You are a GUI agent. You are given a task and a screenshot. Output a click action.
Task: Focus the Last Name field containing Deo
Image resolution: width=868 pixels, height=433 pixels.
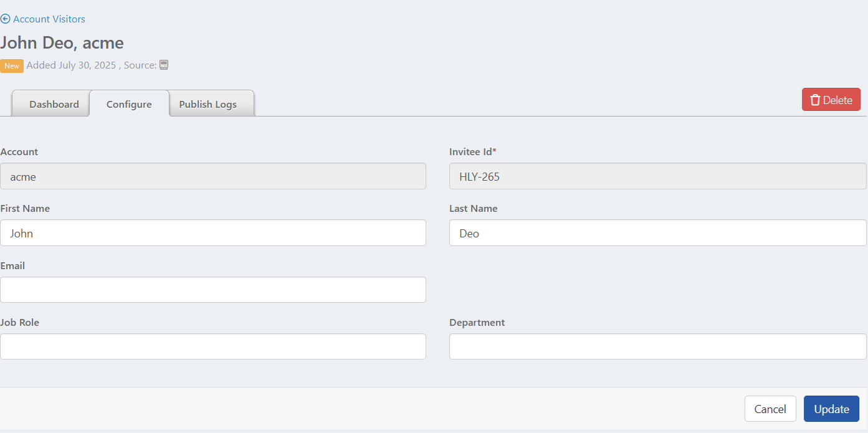point(657,233)
